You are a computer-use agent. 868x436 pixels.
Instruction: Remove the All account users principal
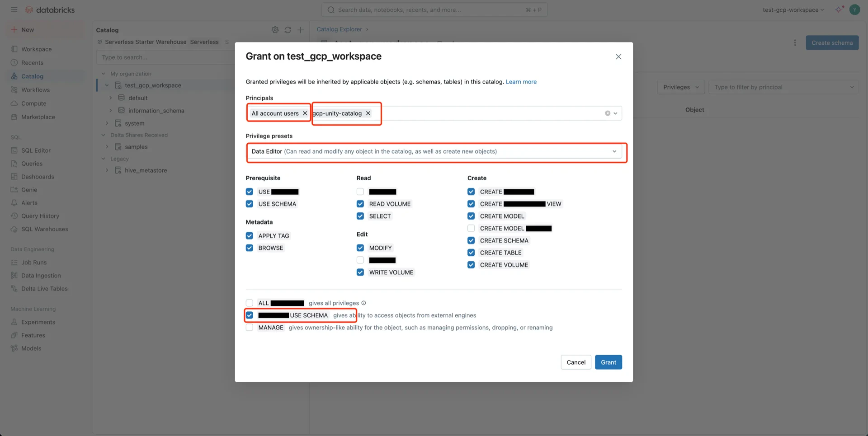[305, 113]
